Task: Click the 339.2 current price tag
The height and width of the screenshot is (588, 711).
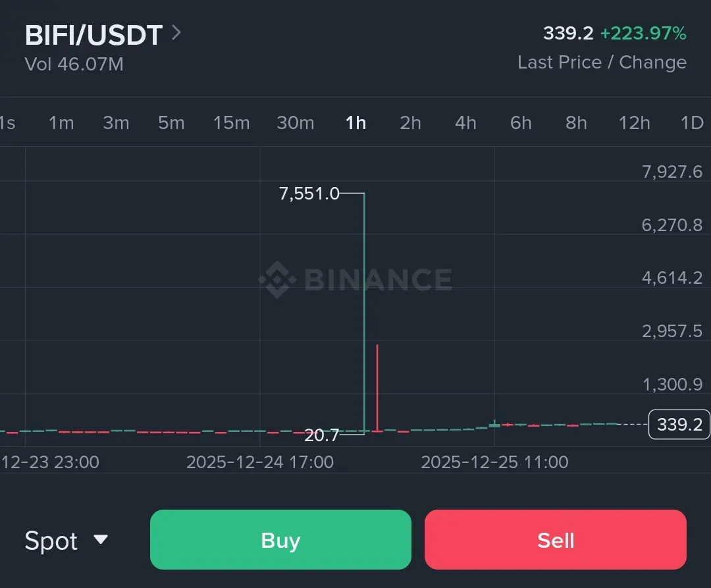Action: [679, 425]
